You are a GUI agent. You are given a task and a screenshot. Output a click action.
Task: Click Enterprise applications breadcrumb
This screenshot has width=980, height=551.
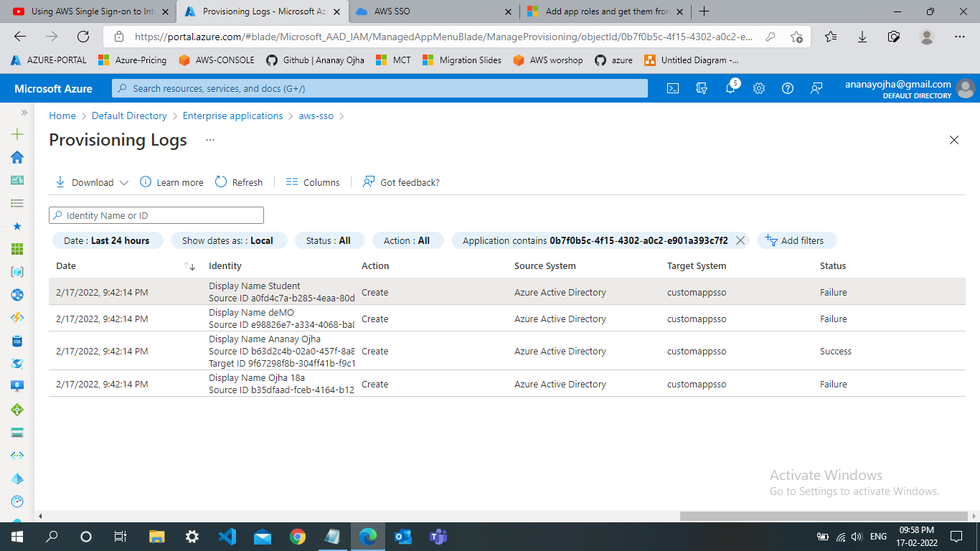tap(232, 116)
